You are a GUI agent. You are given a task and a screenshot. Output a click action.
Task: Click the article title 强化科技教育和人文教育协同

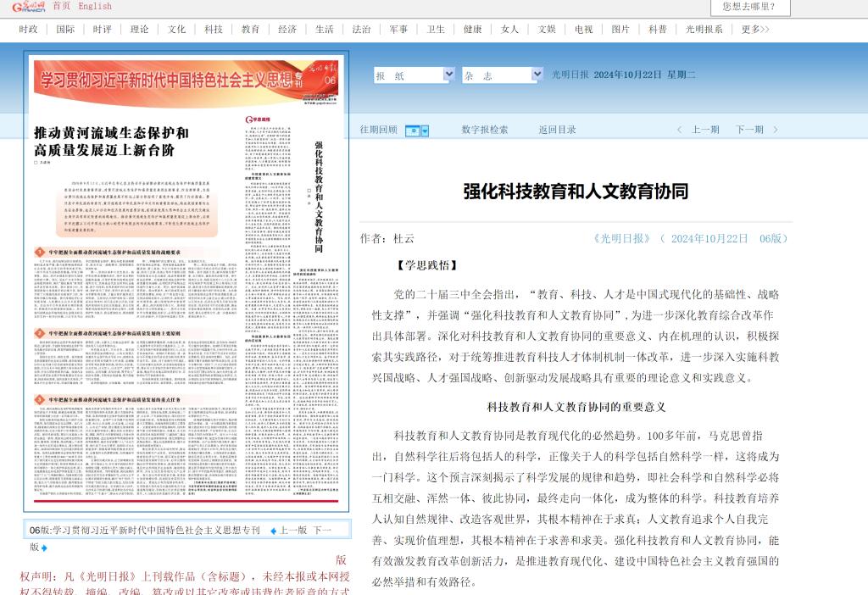(x=576, y=192)
